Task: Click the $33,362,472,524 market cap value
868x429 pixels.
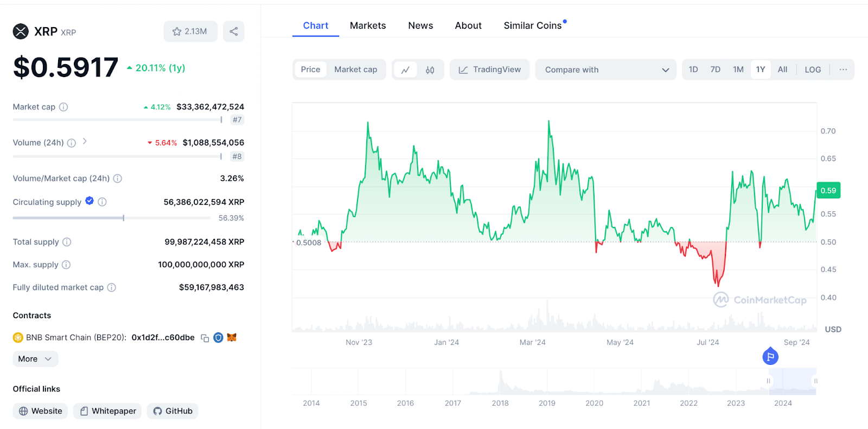Action: pyautogui.click(x=210, y=107)
